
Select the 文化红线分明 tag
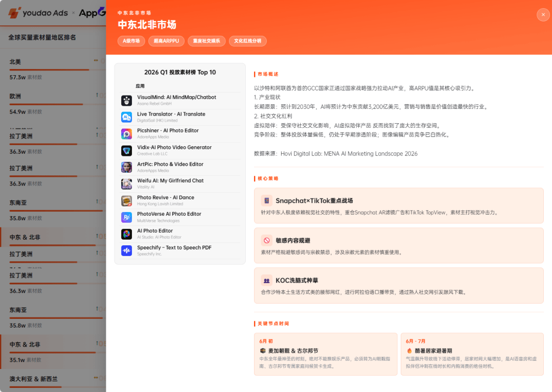tap(248, 41)
